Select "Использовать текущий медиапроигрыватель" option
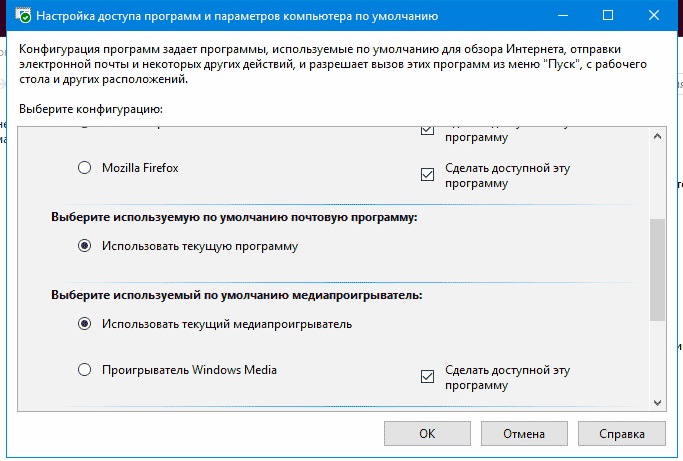Screen dimensions: 683x461 click(x=85, y=324)
